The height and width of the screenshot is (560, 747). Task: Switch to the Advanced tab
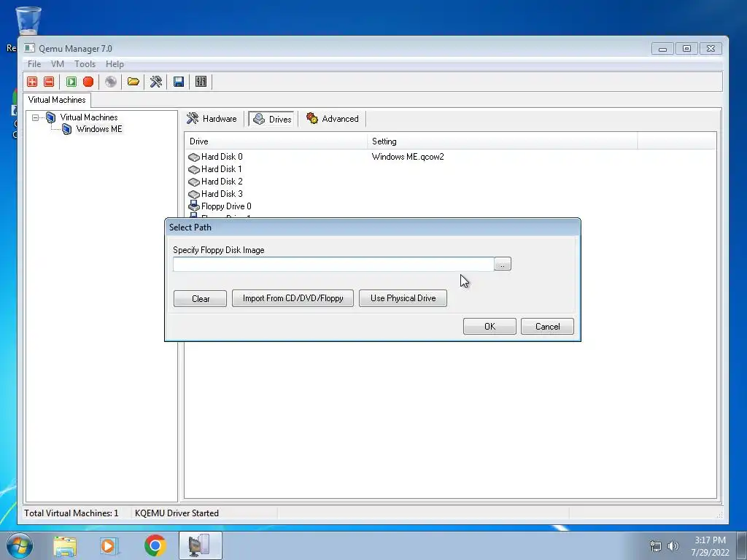333,119
